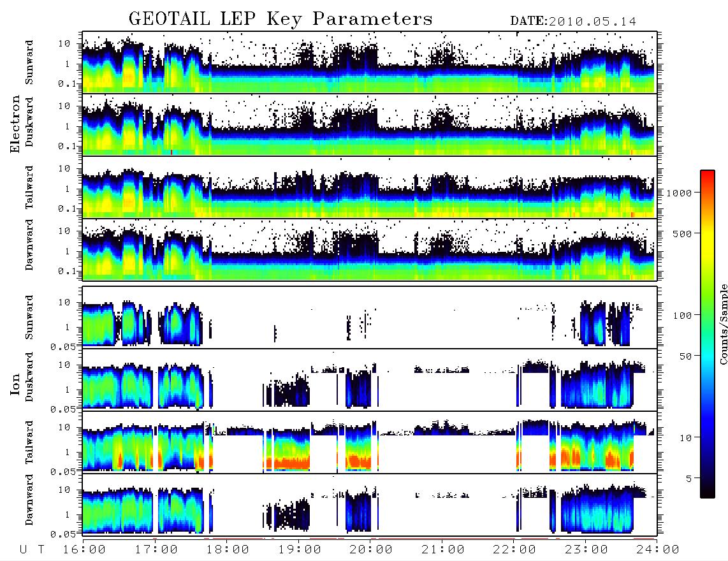Viewport: 728px width, 561px height.
Task: Click the 5 colorbar tick value
Action: [x=688, y=479]
